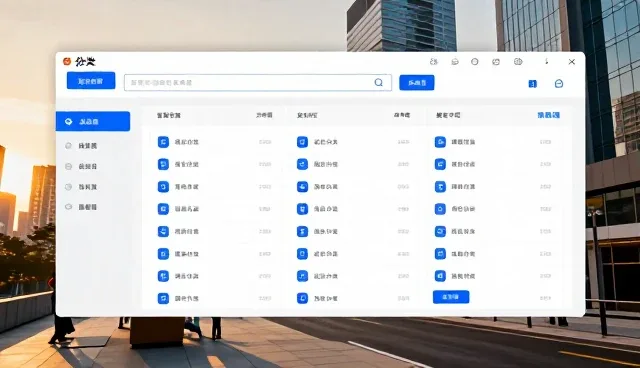
Task: Click the blue button right of the search box
Action: pyautogui.click(x=417, y=83)
